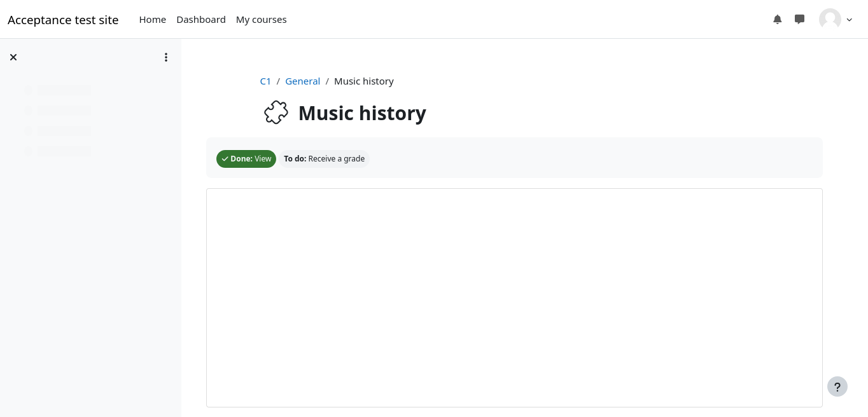Click the checkmark in the Done badge
This screenshot has height=417, width=868.
(x=225, y=159)
